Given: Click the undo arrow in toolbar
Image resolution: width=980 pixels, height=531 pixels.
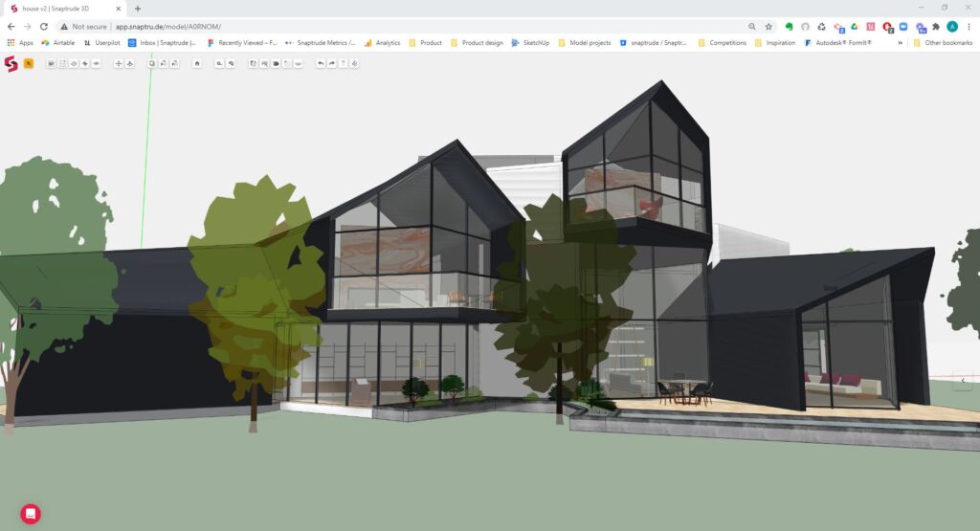Looking at the screenshot, I should 320,63.
